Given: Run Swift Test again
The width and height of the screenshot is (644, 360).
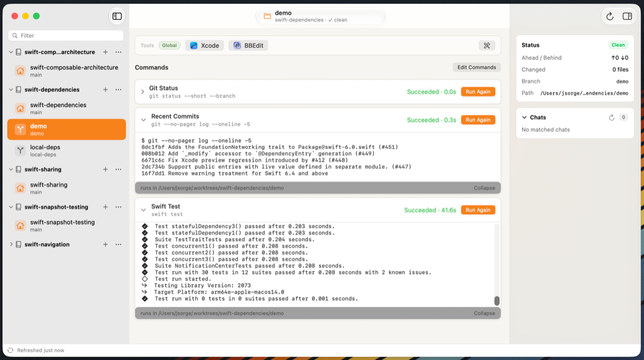Looking at the screenshot, I should coord(478,210).
